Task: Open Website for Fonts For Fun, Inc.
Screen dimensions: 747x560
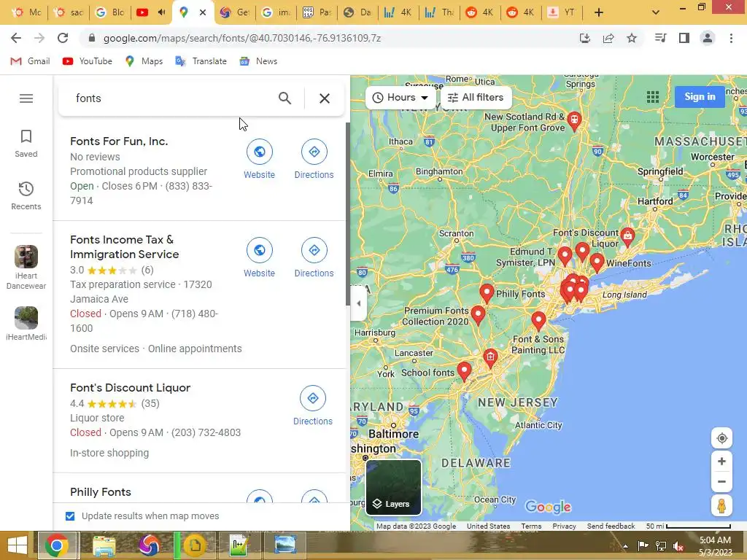Action: pyautogui.click(x=259, y=159)
